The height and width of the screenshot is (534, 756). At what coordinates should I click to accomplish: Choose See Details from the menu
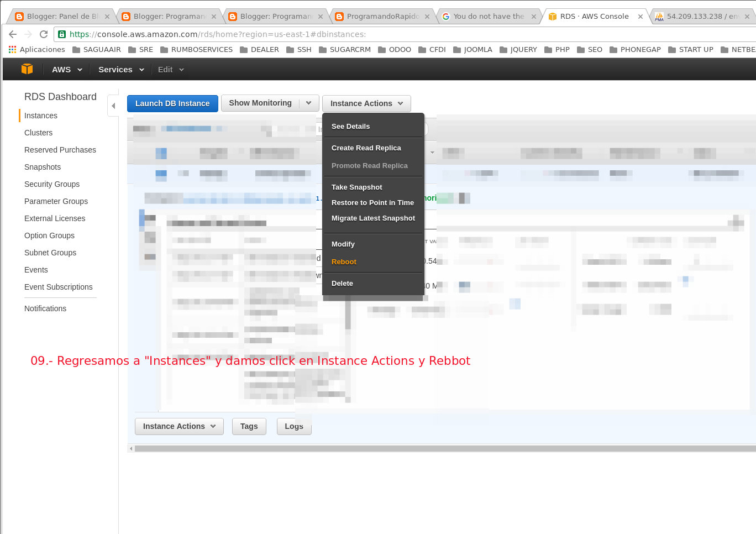[350, 127]
